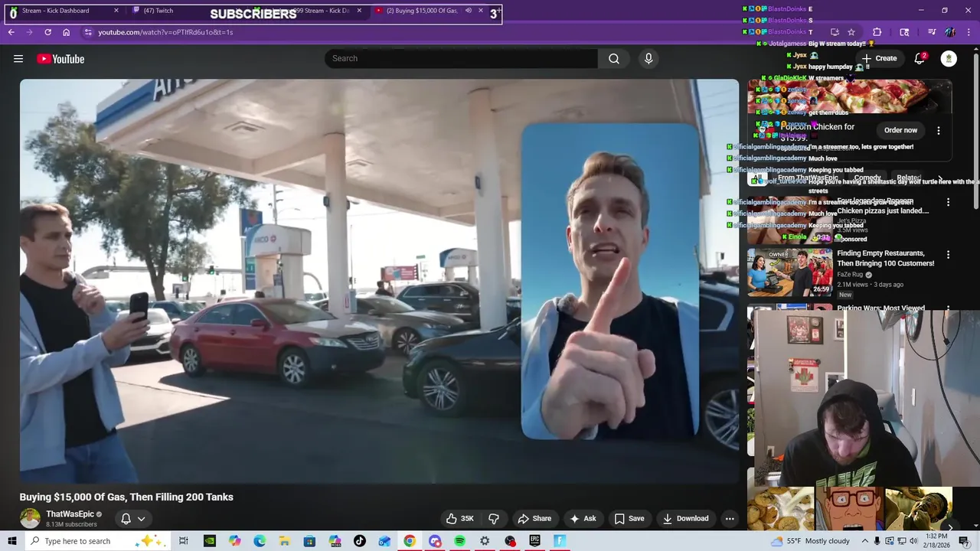Viewport: 980px width, 551px height.
Task: Toggle channel notification bell setting
Action: [132, 518]
